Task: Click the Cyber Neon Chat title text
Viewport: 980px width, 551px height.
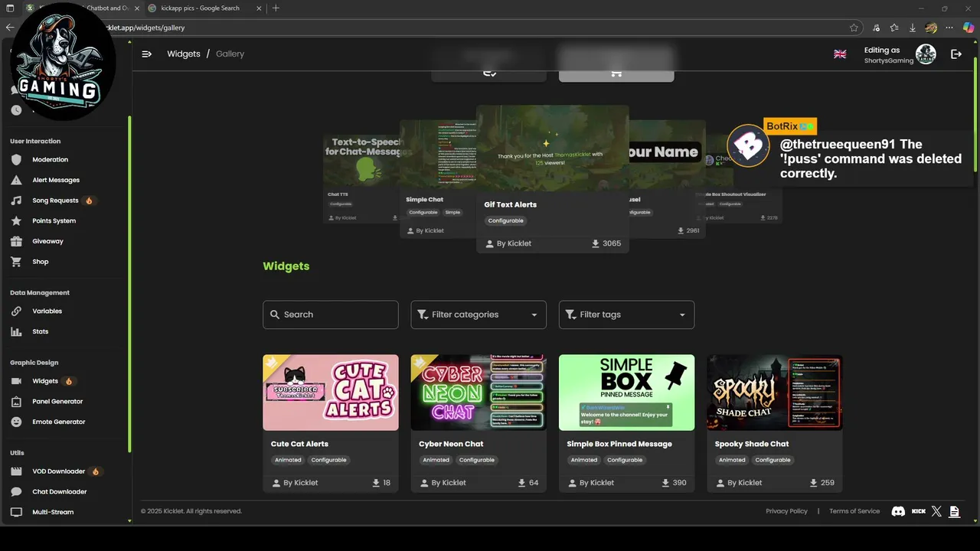Action: click(x=451, y=444)
